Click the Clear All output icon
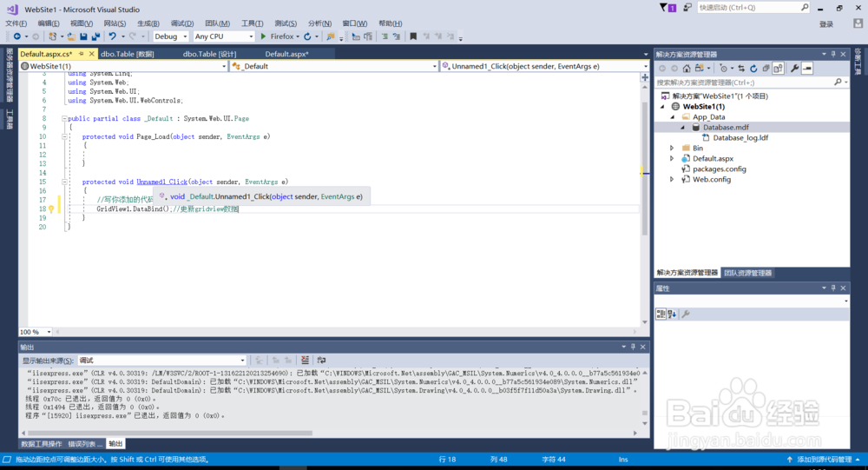868x470 pixels. [x=305, y=361]
